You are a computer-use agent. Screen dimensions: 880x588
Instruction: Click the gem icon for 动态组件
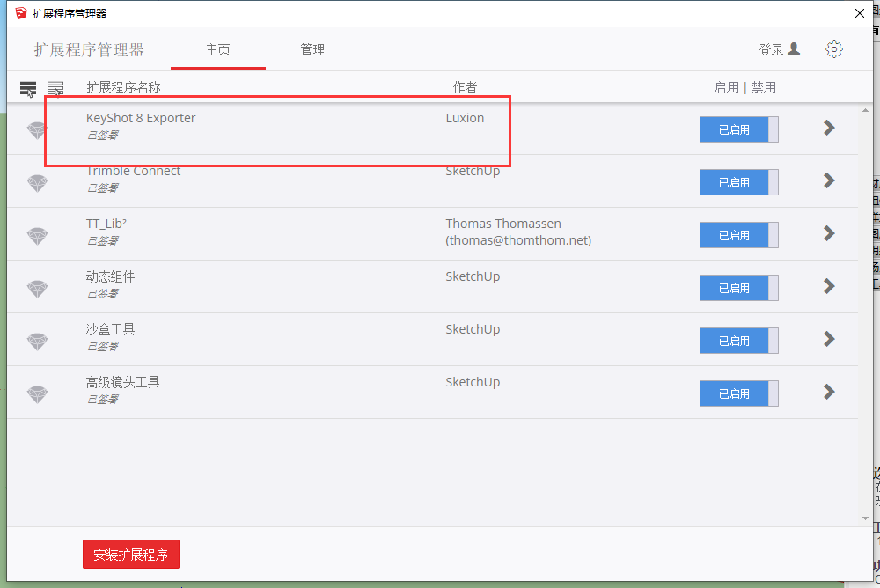pyautogui.click(x=38, y=289)
